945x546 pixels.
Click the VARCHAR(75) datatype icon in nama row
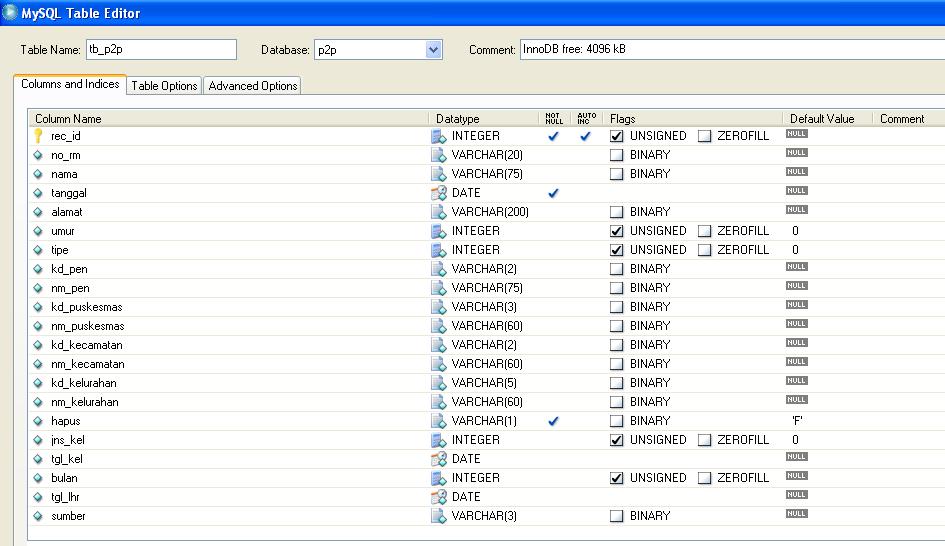(x=439, y=174)
